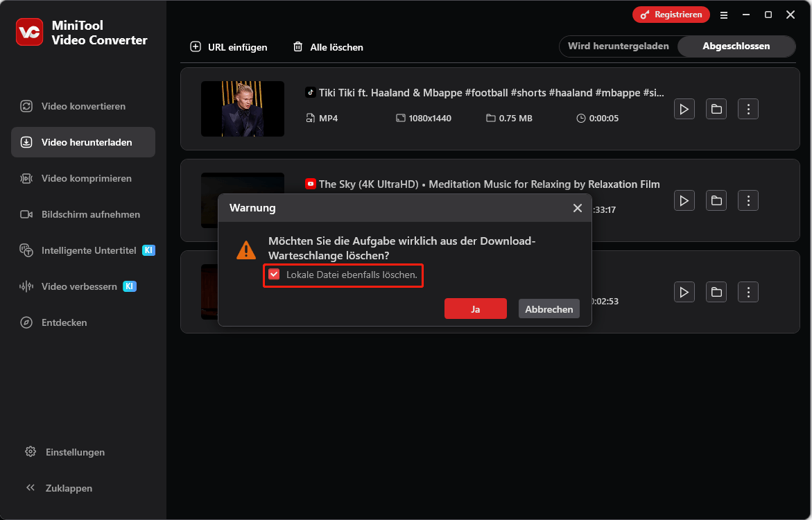
Task: Open Video verbessern feature
Action: [x=83, y=286]
